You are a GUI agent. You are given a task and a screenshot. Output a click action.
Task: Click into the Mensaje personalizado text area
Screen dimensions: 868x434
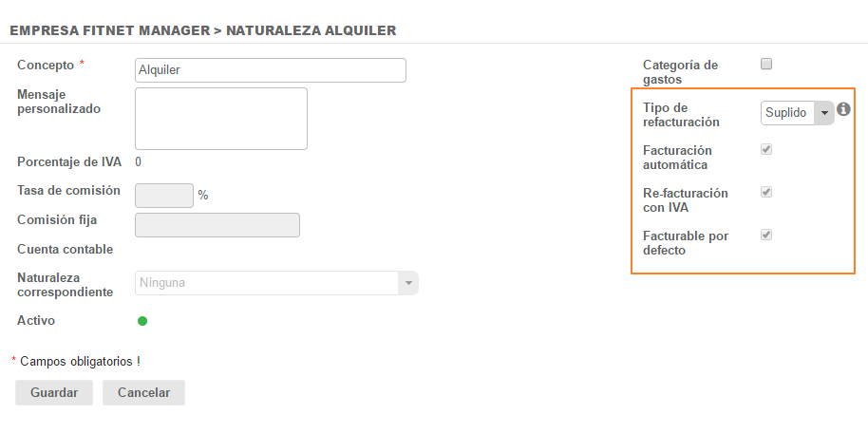coord(221,119)
